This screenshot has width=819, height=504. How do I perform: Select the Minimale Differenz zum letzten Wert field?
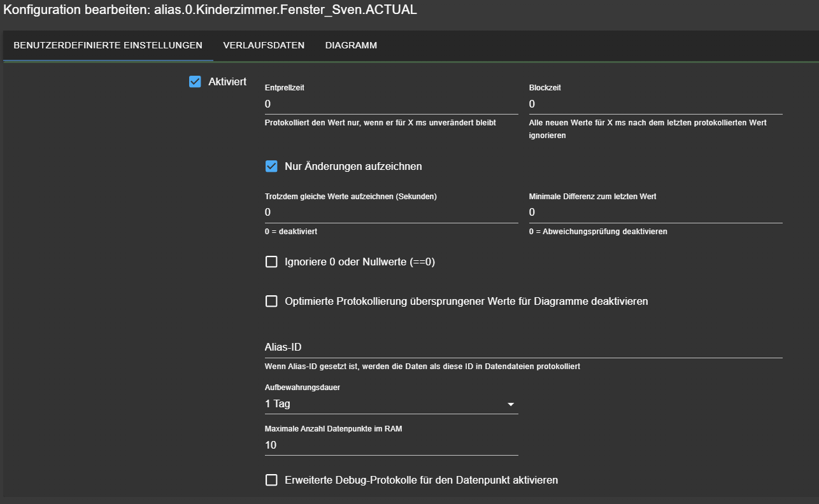655,213
